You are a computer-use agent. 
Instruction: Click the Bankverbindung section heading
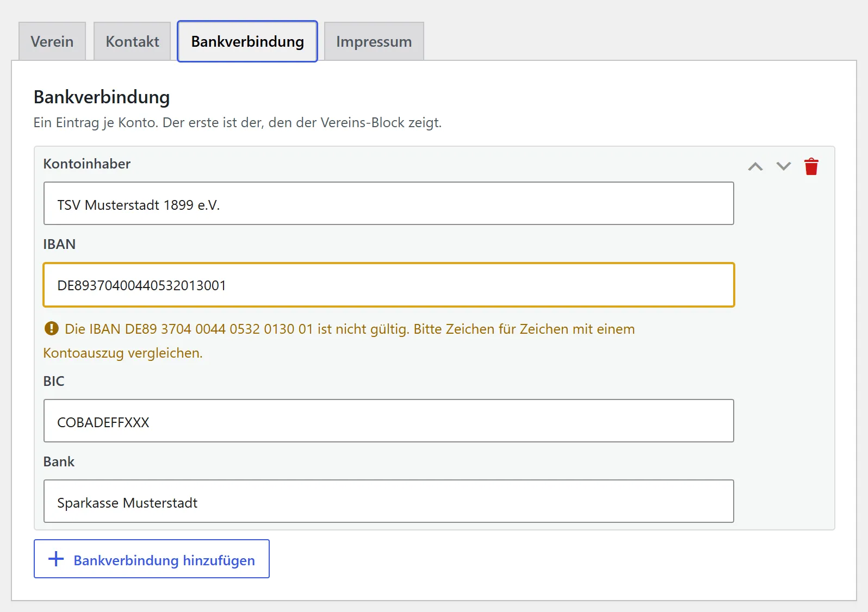[x=102, y=97]
